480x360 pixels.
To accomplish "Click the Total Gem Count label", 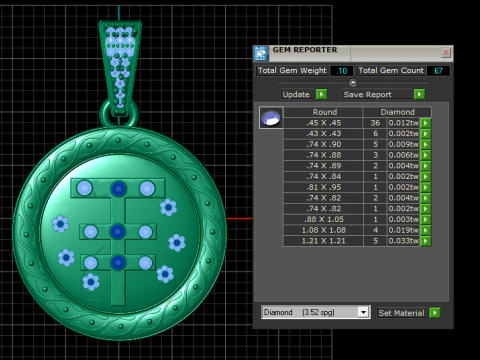I will 391,71.
